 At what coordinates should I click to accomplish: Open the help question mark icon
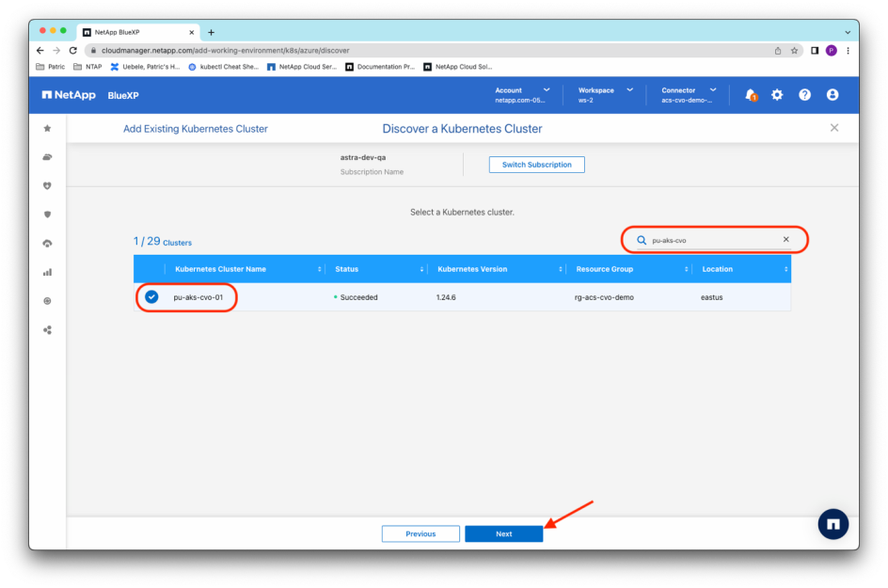804,95
